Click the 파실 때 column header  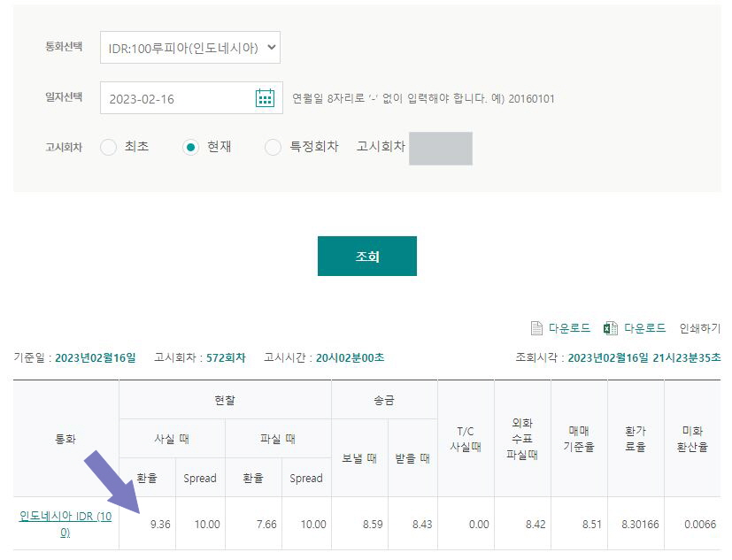[x=278, y=439]
